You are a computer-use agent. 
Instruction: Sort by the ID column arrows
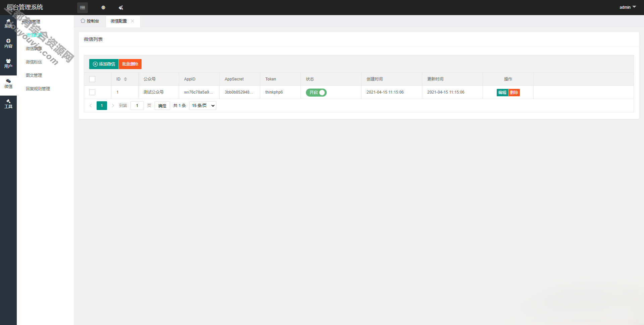click(125, 79)
